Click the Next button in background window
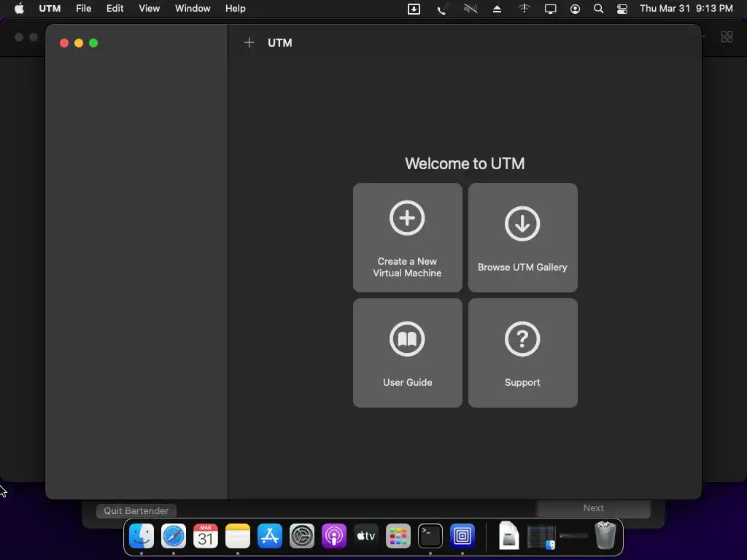747x560 pixels. point(594,508)
